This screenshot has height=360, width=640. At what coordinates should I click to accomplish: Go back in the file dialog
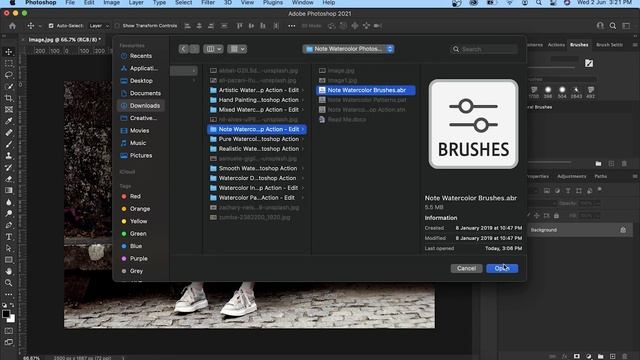coord(183,49)
